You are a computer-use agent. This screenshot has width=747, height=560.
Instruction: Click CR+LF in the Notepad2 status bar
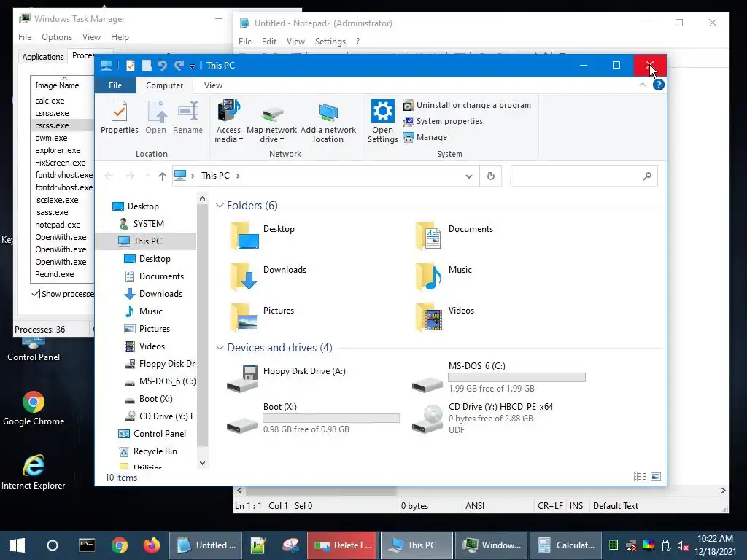[x=550, y=506]
